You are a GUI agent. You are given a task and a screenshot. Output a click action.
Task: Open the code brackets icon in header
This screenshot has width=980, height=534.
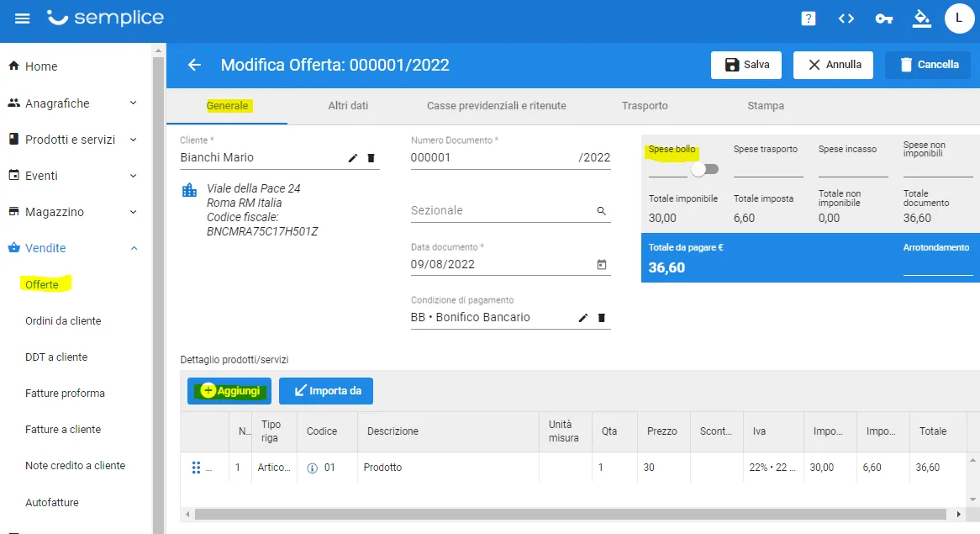coord(846,19)
